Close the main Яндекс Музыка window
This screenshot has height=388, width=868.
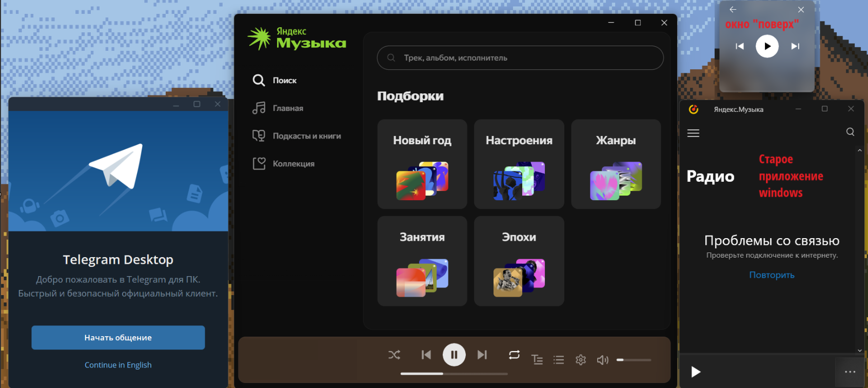pyautogui.click(x=664, y=23)
